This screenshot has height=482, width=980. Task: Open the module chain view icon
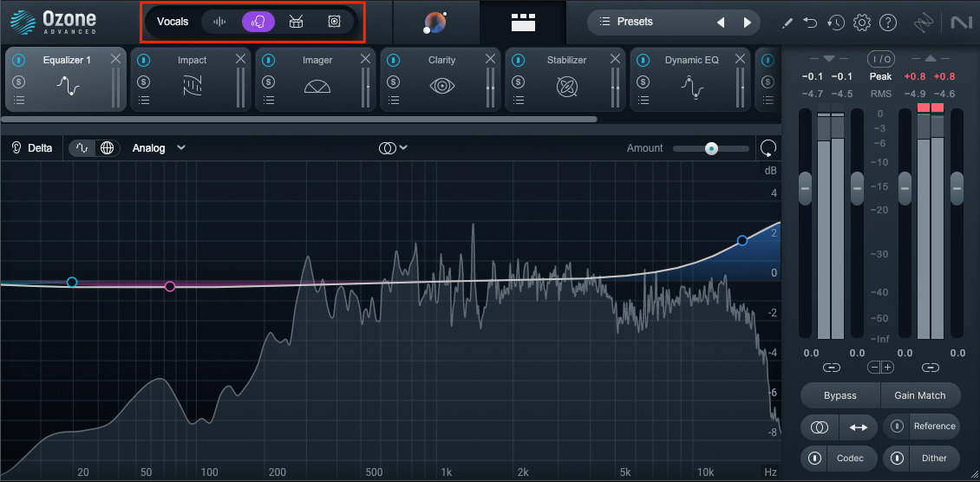(x=522, y=23)
